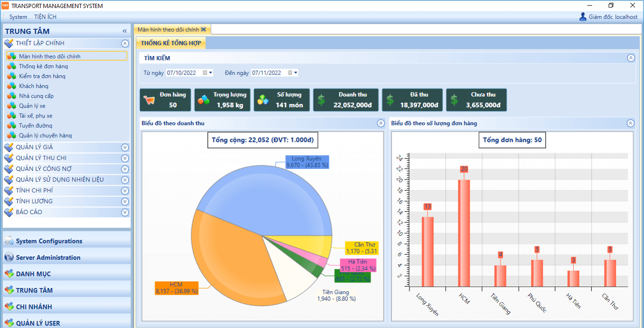The height and width of the screenshot is (328, 644).
Task: Collapse the Biểu đồ theo doanh thu chart
Action: click(x=381, y=123)
